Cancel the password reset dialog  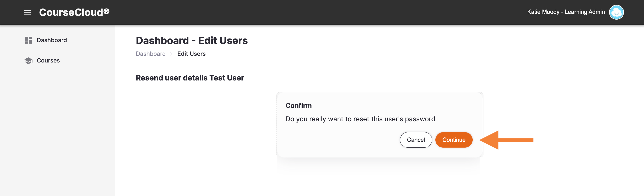[416, 140]
